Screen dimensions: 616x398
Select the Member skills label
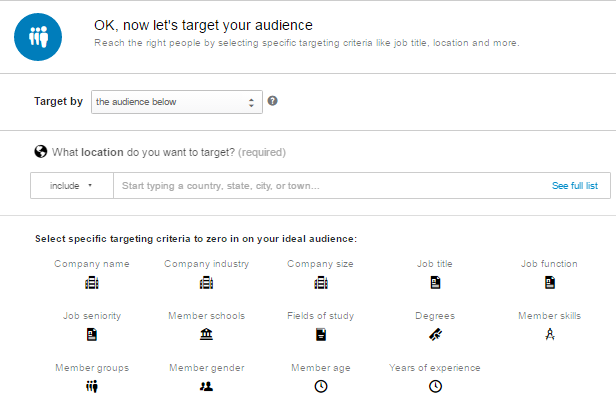[550, 316]
